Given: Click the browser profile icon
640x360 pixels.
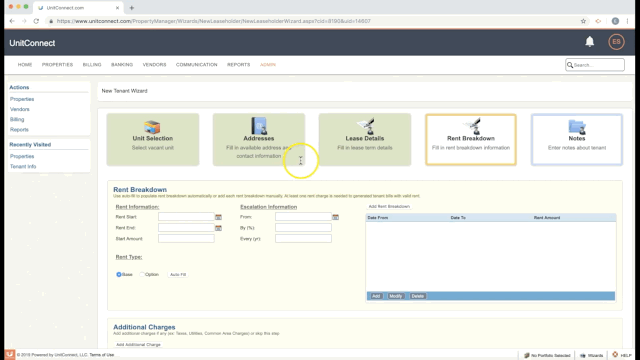Looking at the screenshot, I should coord(615,21).
